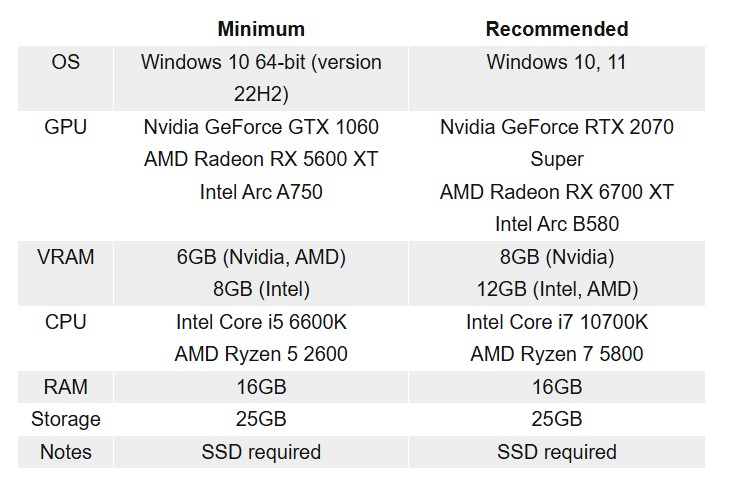
Task: Click the 12GB (Intel, AMD) text
Action: [x=556, y=289]
